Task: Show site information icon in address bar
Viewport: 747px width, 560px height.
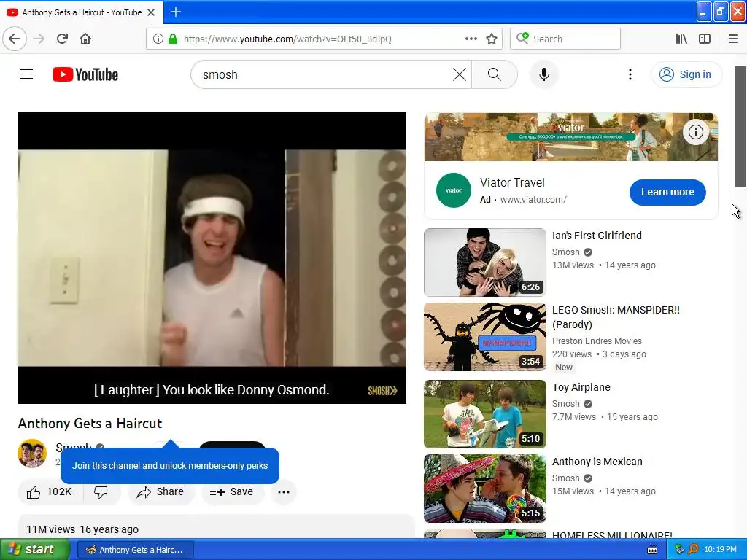Action: 158,39
